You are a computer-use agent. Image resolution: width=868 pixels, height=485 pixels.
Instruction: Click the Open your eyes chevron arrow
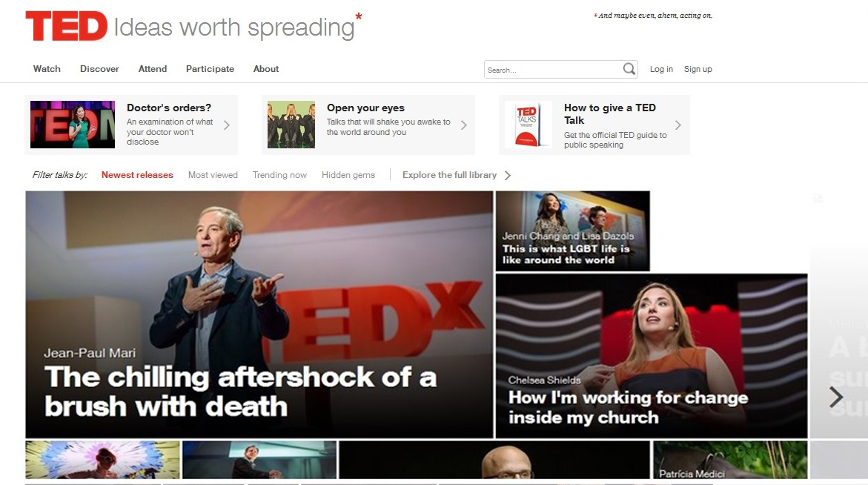[464, 125]
